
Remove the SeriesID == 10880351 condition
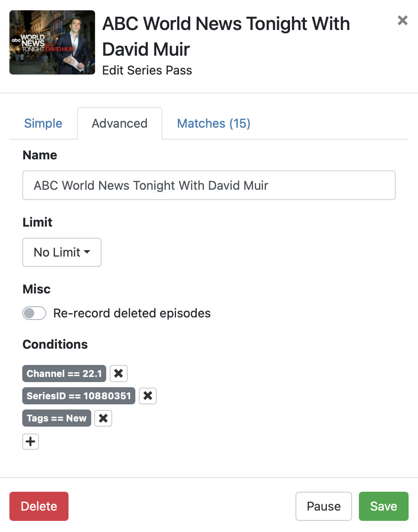(x=148, y=396)
